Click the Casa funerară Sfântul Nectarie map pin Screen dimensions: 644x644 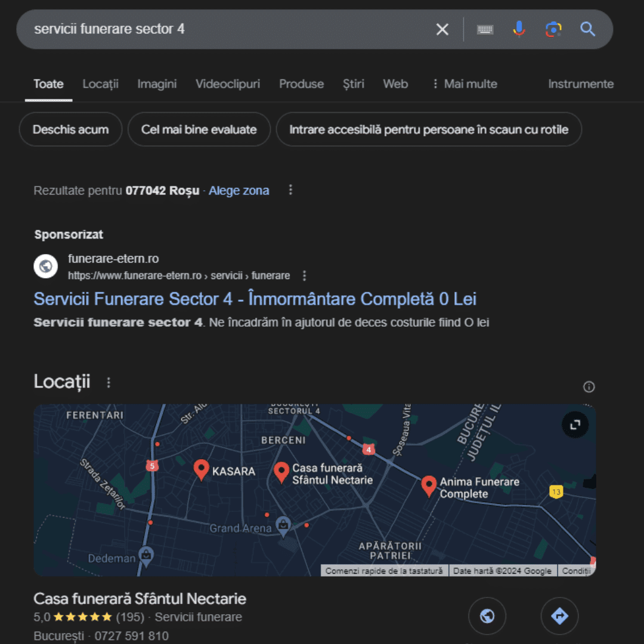[281, 471]
